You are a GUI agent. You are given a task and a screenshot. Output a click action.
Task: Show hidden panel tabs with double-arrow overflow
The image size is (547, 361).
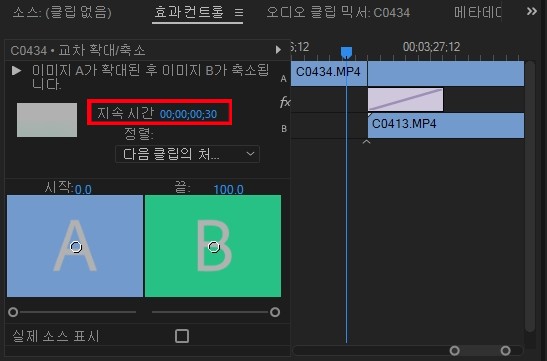[x=532, y=12]
